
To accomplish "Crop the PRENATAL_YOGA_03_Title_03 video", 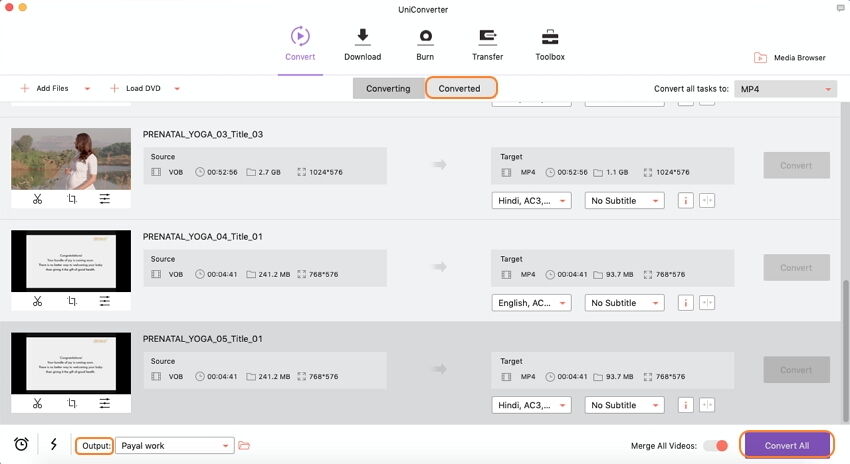I will 72,199.
